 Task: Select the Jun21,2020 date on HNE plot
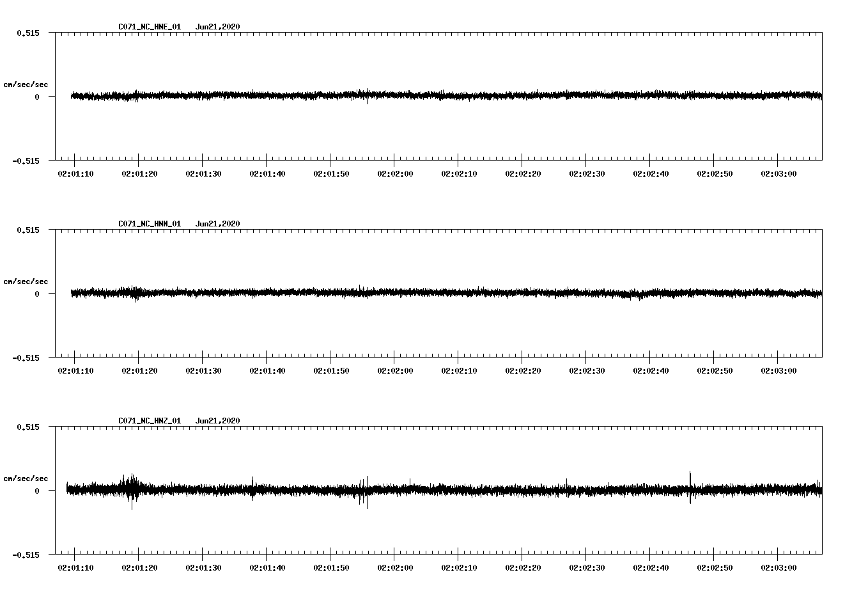click(x=218, y=27)
